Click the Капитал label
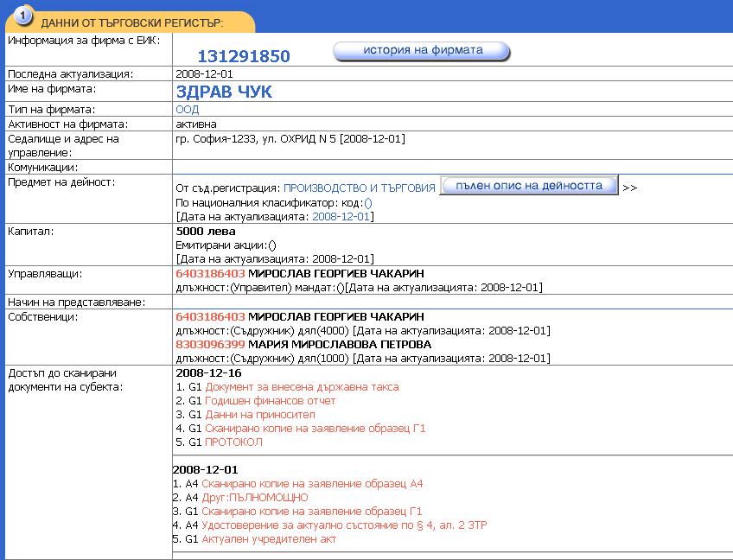The width and height of the screenshot is (733, 560). point(31,232)
